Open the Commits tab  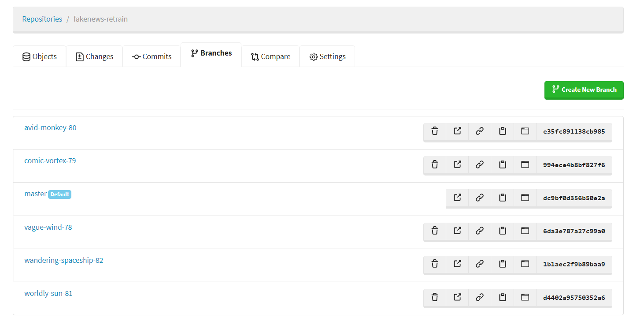(x=152, y=56)
